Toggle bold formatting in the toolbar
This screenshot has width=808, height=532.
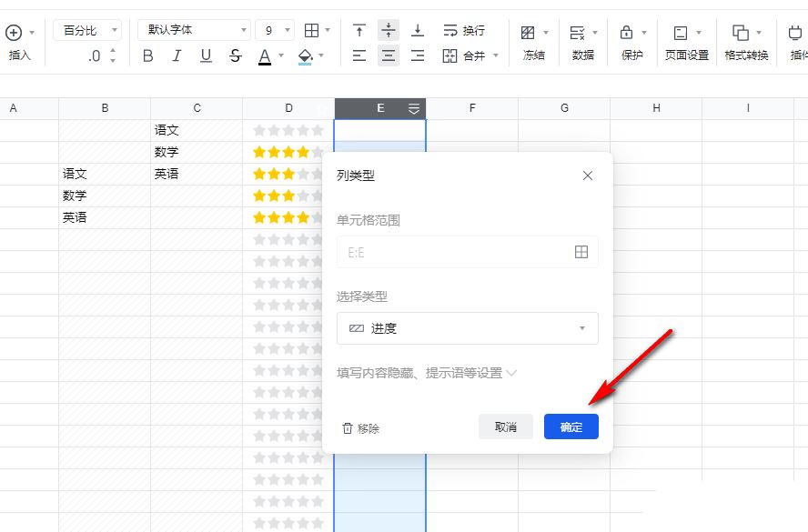(148, 55)
